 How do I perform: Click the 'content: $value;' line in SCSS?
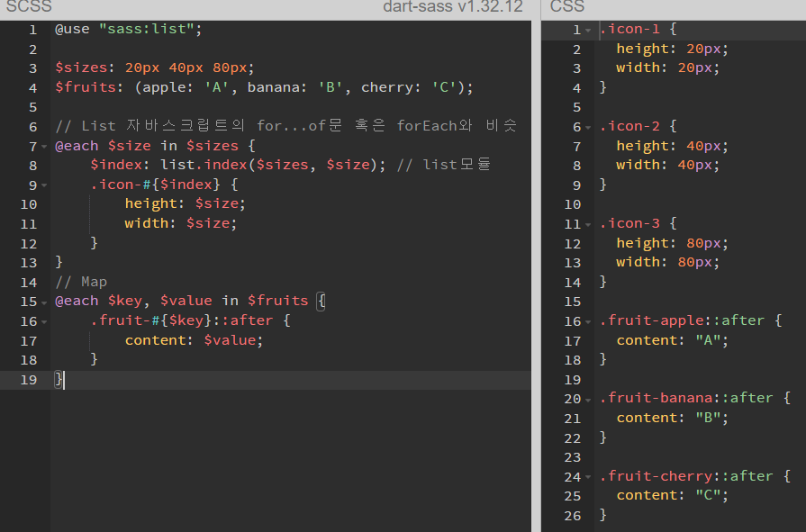point(194,339)
